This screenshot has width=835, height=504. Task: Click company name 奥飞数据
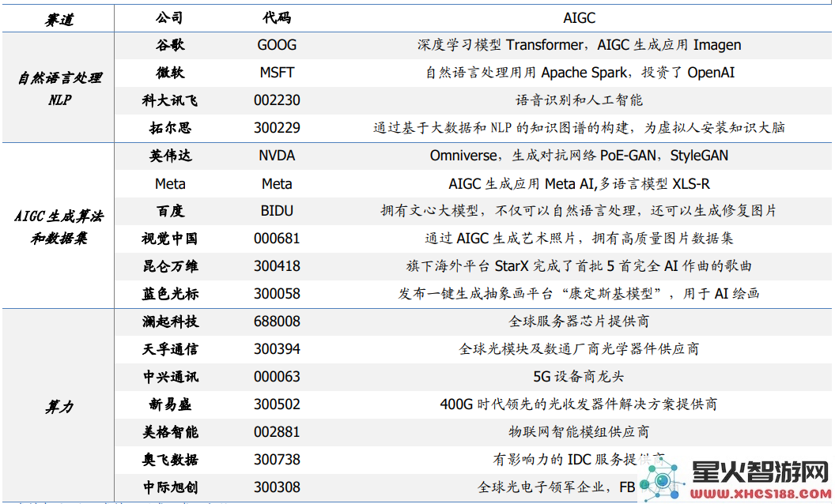tap(170, 460)
